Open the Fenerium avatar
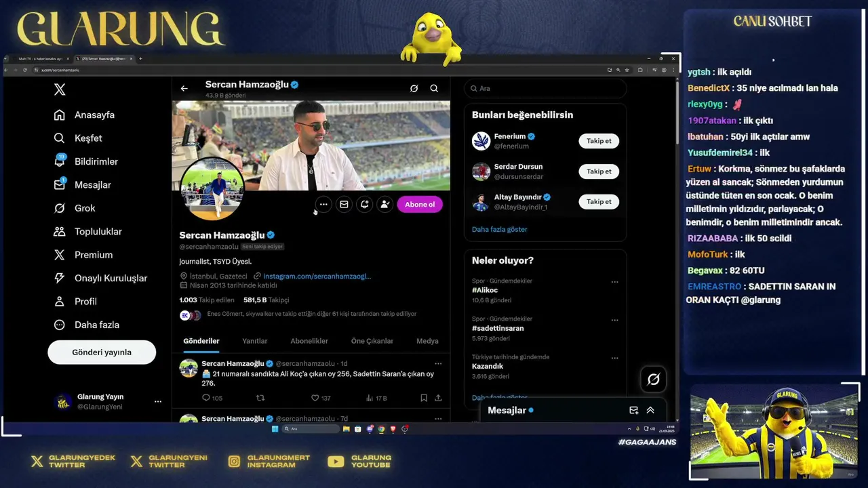The height and width of the screenshot is (488, 868). (x=481, y=141)
